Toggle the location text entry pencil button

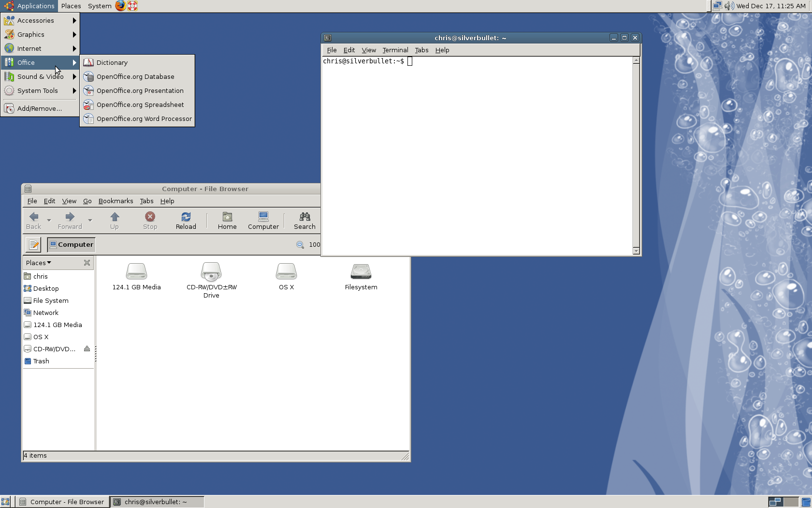coord(33,245)
